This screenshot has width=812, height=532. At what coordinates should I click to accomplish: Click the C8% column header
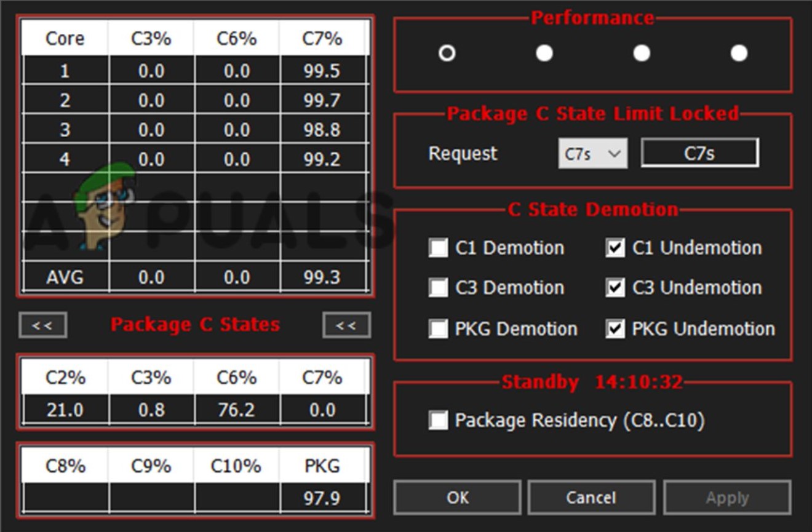click(65, 466)
